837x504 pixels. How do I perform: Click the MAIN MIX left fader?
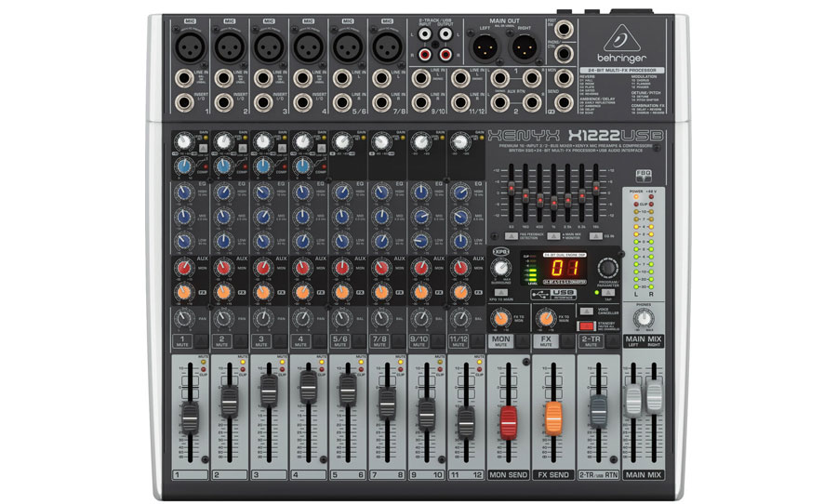[x=633, y=400]
